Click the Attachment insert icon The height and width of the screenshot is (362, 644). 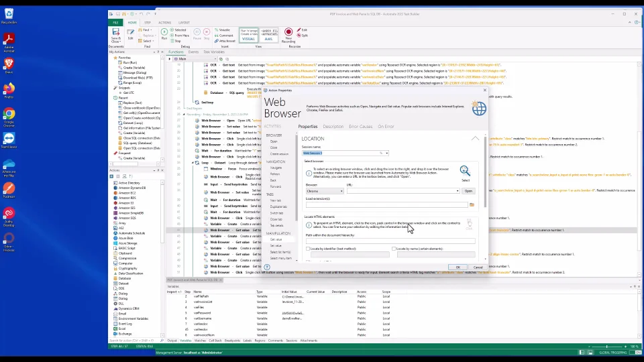pos(225,41)
